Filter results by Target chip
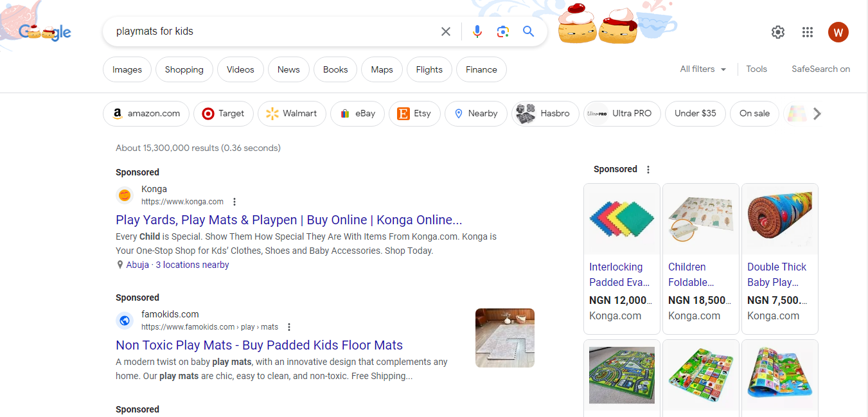Image resolution: width=868 pixels, height=417 pixels. pos(224,114)
